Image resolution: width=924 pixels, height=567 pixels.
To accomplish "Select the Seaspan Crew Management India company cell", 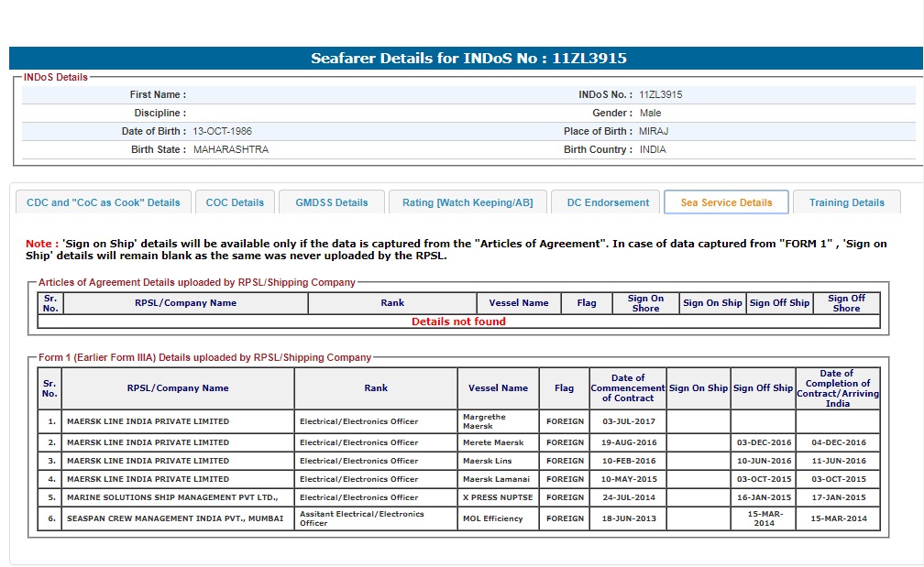I will [x=175, y=518].
